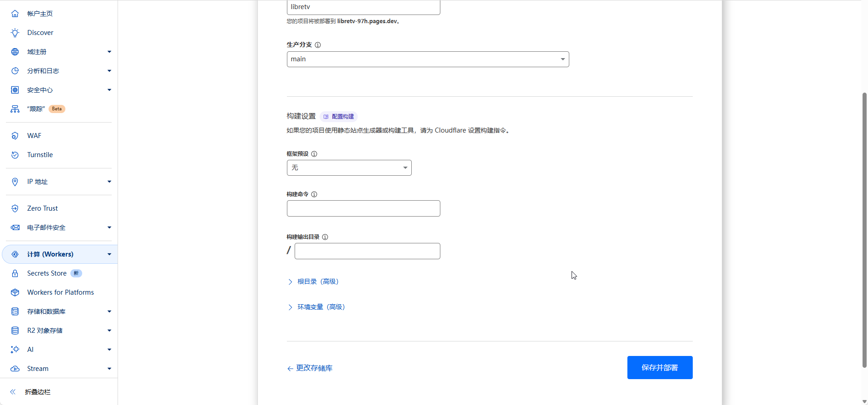
Task: Click the 更改存储库 back link
Action: coord(310,368)
